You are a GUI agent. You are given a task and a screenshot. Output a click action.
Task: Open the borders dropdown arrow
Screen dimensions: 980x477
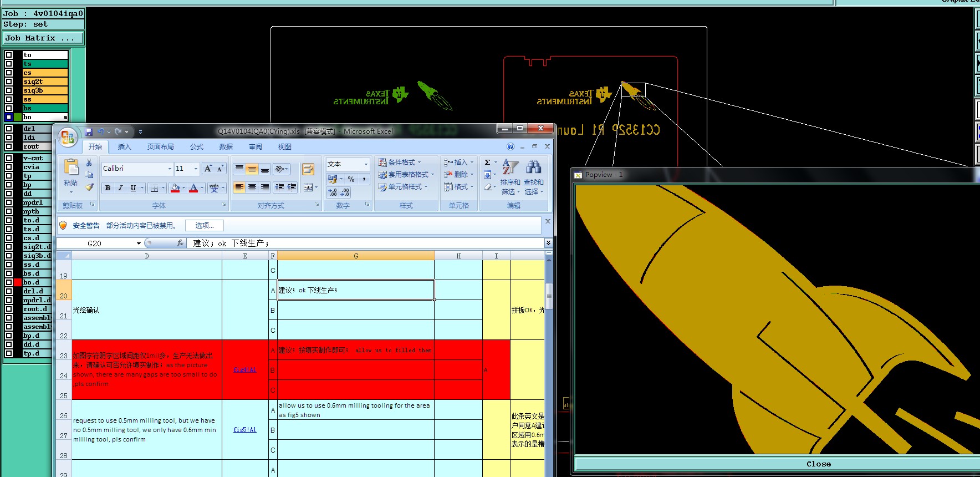point(164,188)
